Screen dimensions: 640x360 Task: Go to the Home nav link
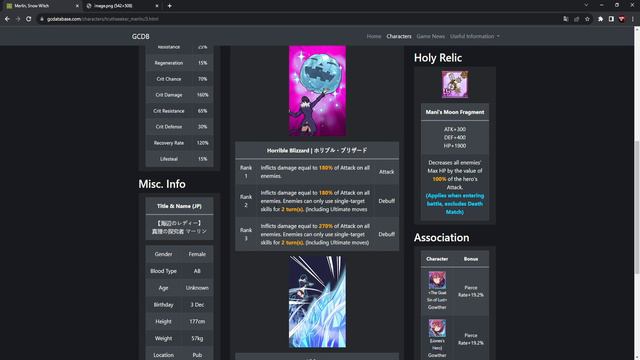[373, 36]
